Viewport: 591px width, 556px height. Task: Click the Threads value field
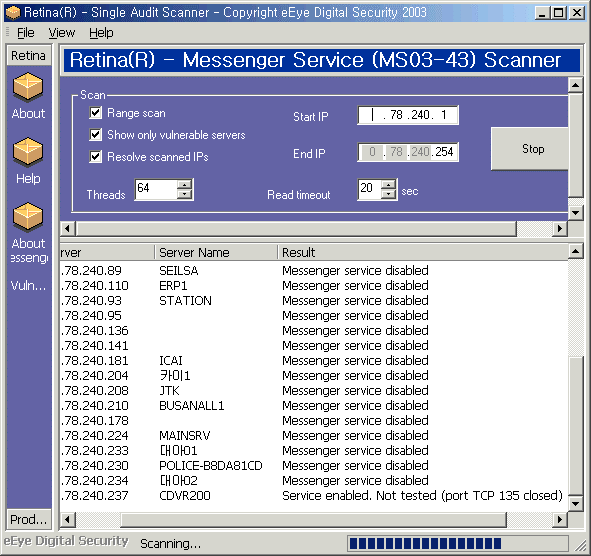click(x=156, y=189)
